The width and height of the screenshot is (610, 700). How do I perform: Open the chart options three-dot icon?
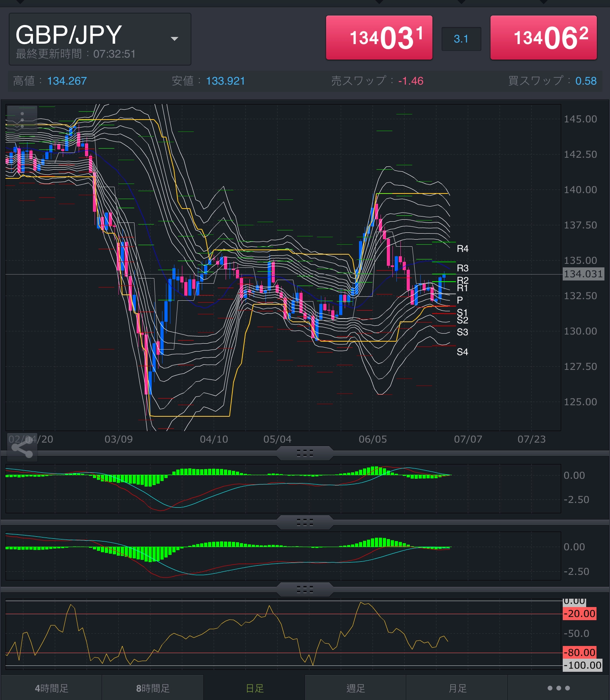pyautogui.click(x=22, y=119)
